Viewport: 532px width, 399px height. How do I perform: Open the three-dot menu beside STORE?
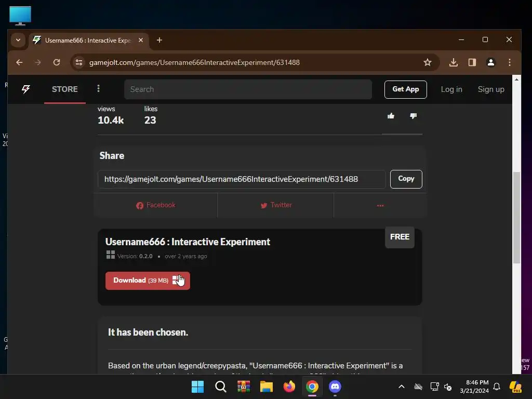tap(98, 89)
